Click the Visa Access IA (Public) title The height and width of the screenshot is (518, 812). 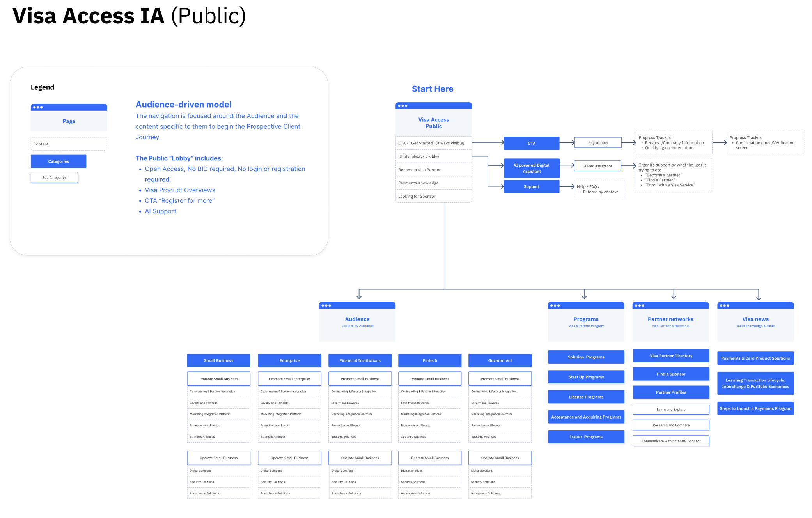pyautogui.click(x=129, y=16)
